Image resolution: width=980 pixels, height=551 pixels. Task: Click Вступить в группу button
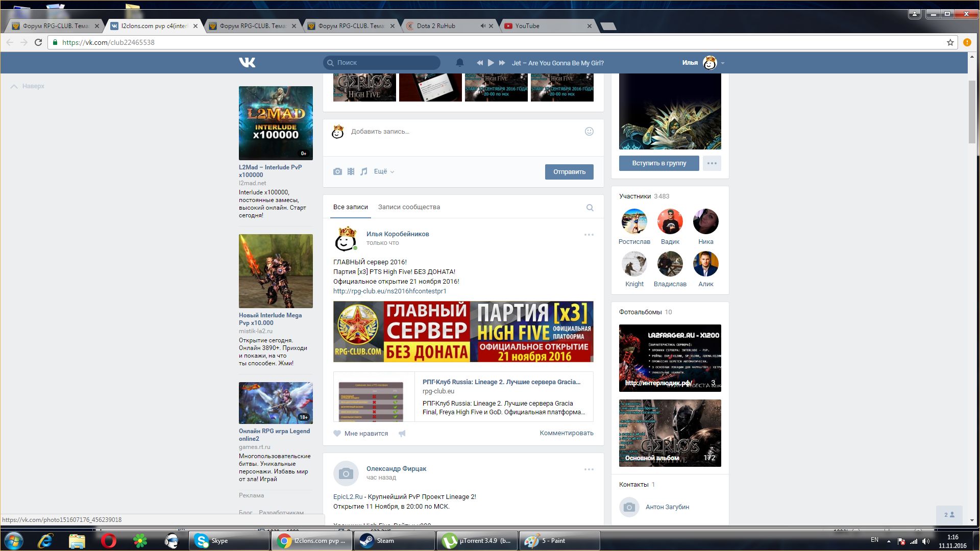coord(658,163)
